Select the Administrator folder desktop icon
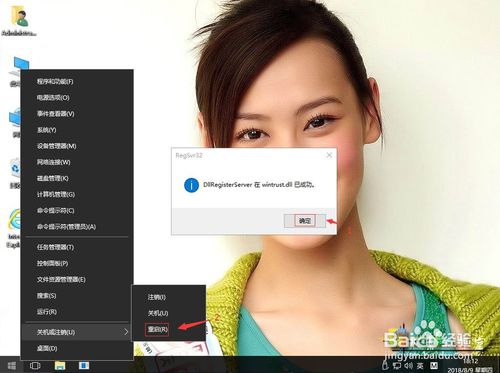 click(19, 21)
